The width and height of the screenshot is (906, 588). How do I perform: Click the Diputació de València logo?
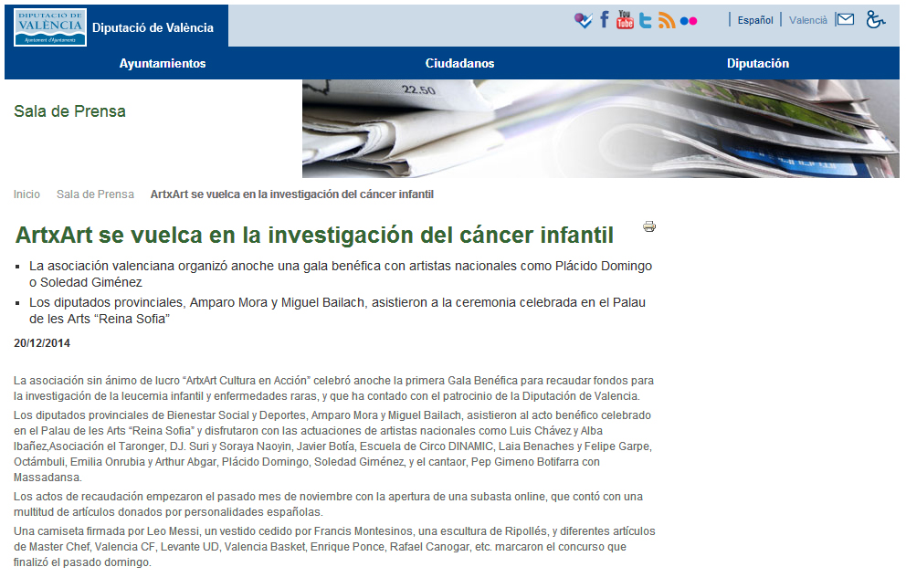tap(50, 27)
